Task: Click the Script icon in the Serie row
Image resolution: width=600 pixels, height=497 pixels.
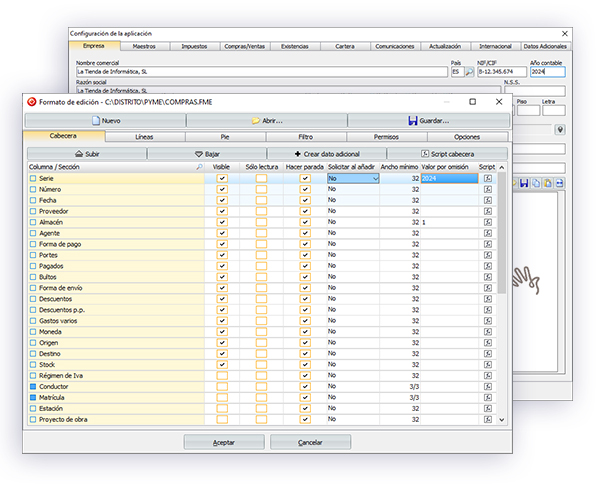Action: tap(487, 178)
